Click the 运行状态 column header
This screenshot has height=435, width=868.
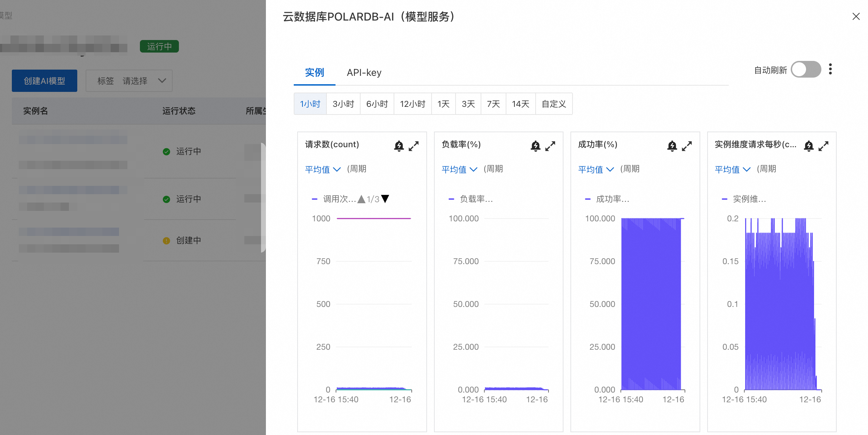pyautogui.click(x=179, y=111)
